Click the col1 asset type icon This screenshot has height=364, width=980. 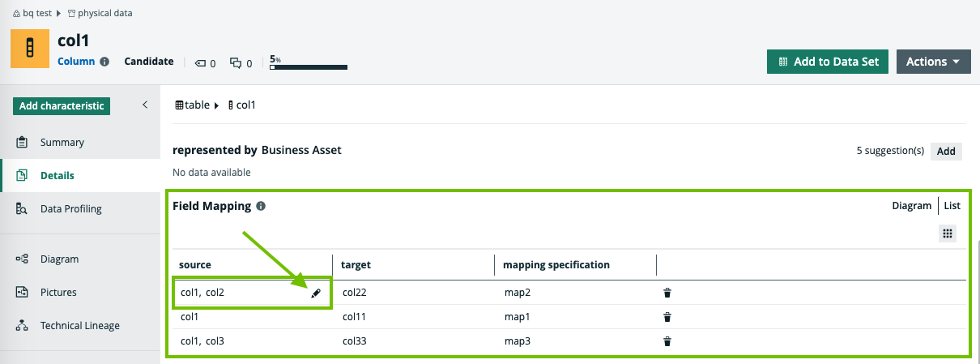tap(30, 49)
